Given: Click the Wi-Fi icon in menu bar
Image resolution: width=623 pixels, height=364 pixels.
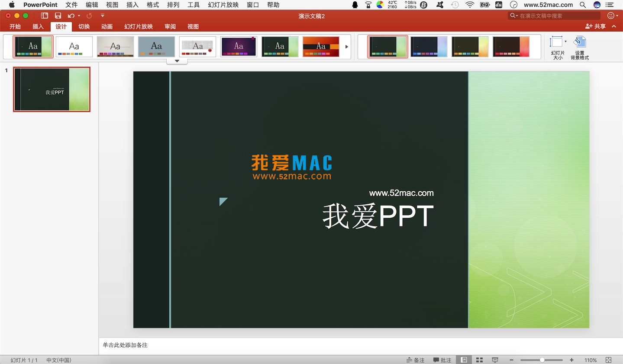Looking at the screenshot, I should click(x=470, y=5).
